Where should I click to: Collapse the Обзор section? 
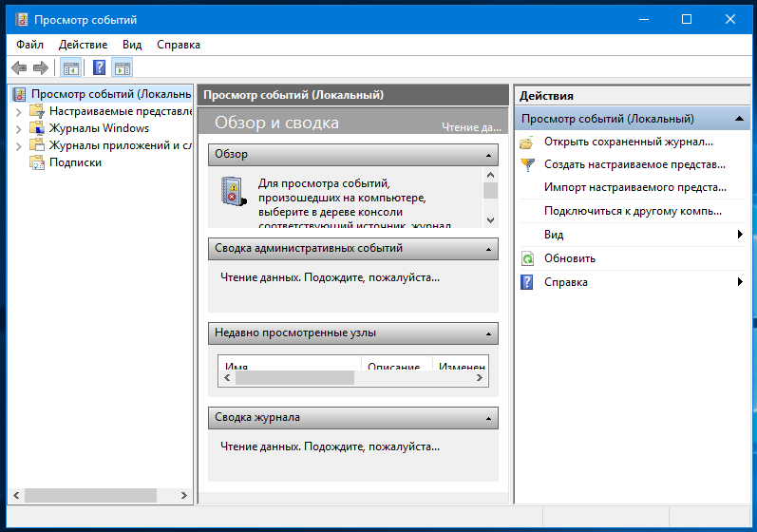click(488, 155)
